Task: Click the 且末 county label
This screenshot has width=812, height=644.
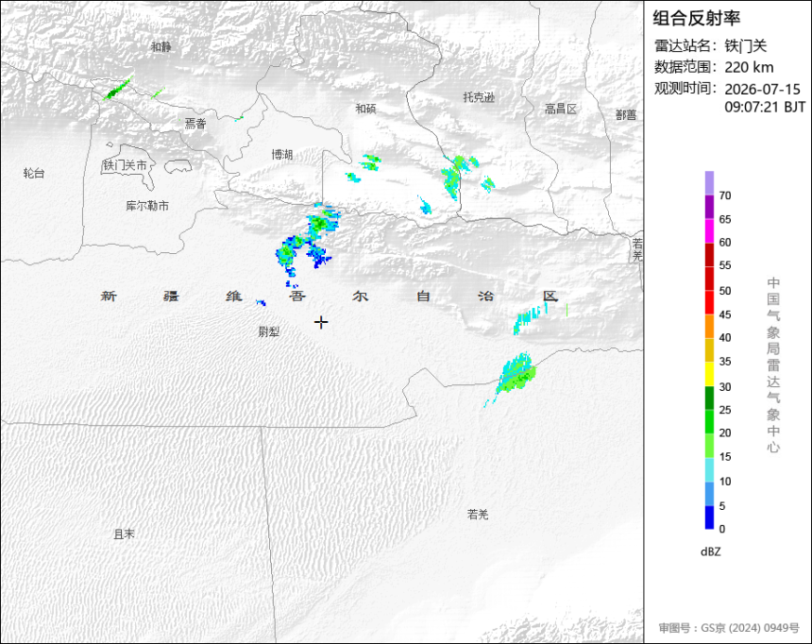Action: (x=125, y=534)
